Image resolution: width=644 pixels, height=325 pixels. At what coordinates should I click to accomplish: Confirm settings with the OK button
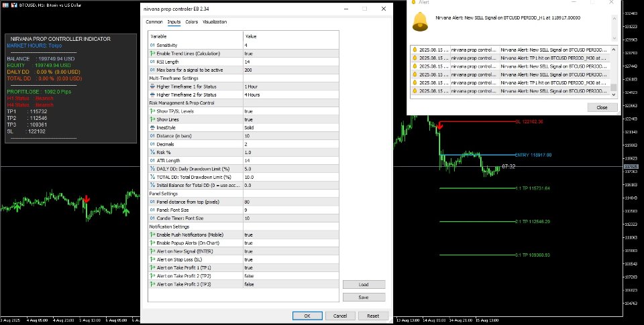307,316
